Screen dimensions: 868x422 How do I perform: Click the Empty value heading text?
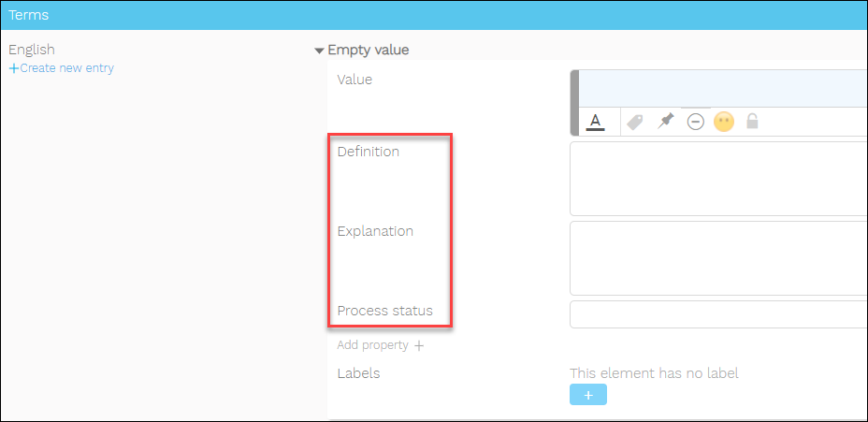pos(368,50)
